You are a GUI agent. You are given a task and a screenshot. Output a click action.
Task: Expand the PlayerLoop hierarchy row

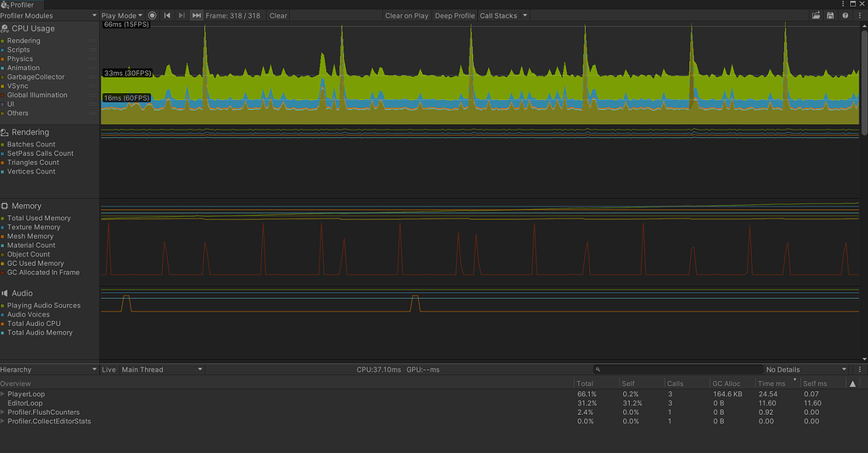point(3,394)
